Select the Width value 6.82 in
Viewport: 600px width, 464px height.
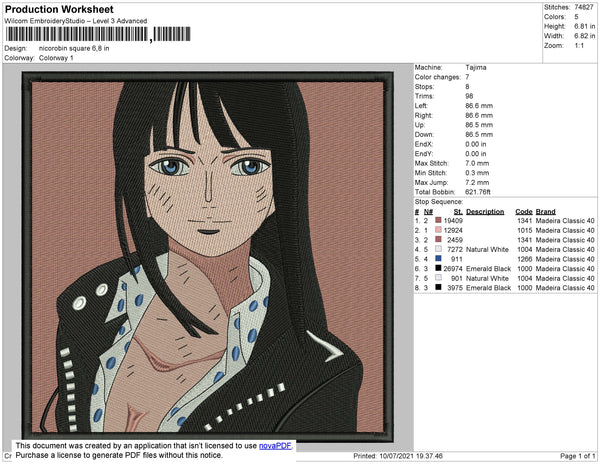coord(584,36)
